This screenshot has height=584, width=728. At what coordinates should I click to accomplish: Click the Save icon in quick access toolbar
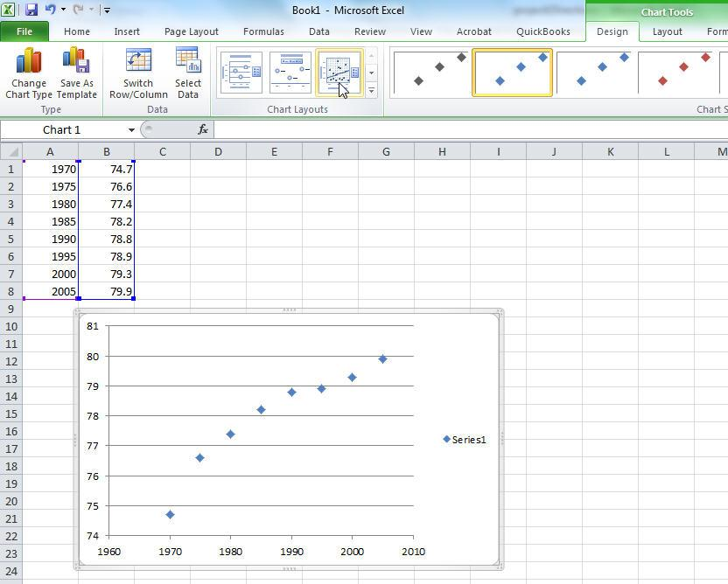pos(31,10)
